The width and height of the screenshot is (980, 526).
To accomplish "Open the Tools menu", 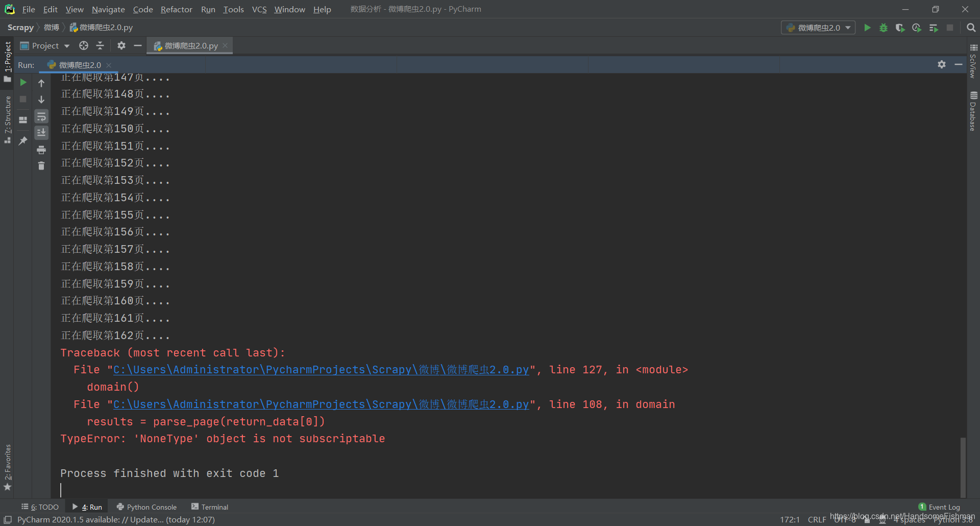I will coord(233,9).
